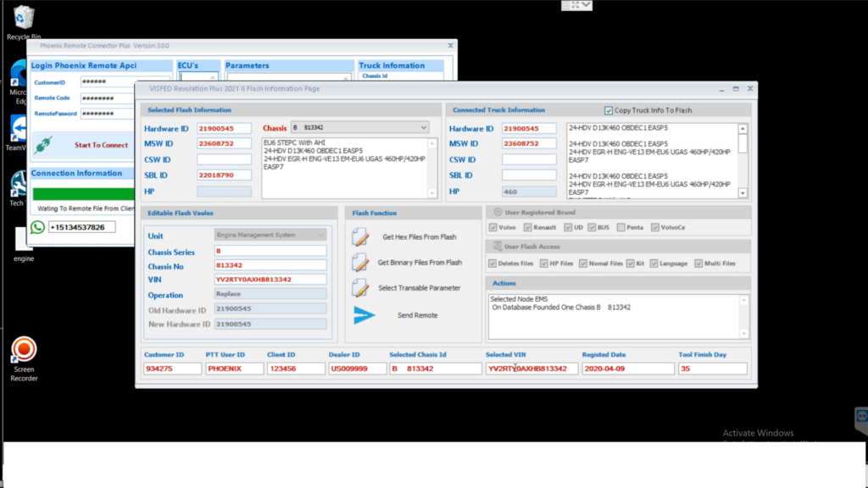Viewport: 868px width, 488px height.
Task: Click the phone number field +15134537826
Action: pyautogui.click(x=82, y=227)
